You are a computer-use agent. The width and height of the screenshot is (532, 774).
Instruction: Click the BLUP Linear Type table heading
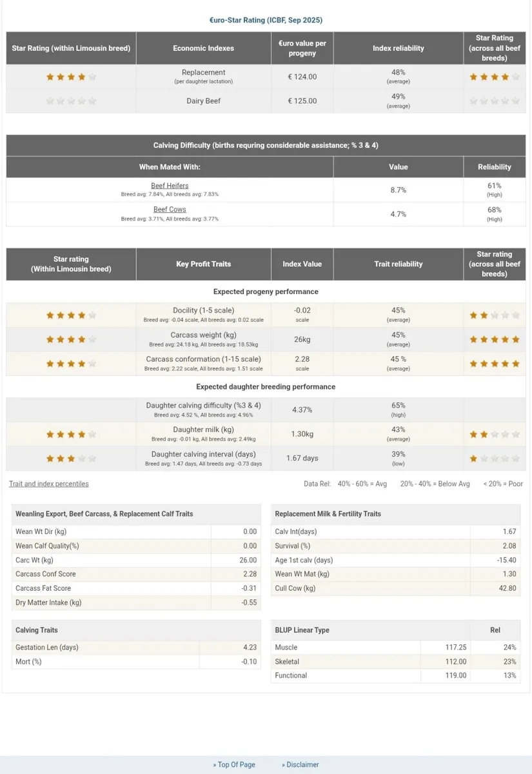pos(302,630)
